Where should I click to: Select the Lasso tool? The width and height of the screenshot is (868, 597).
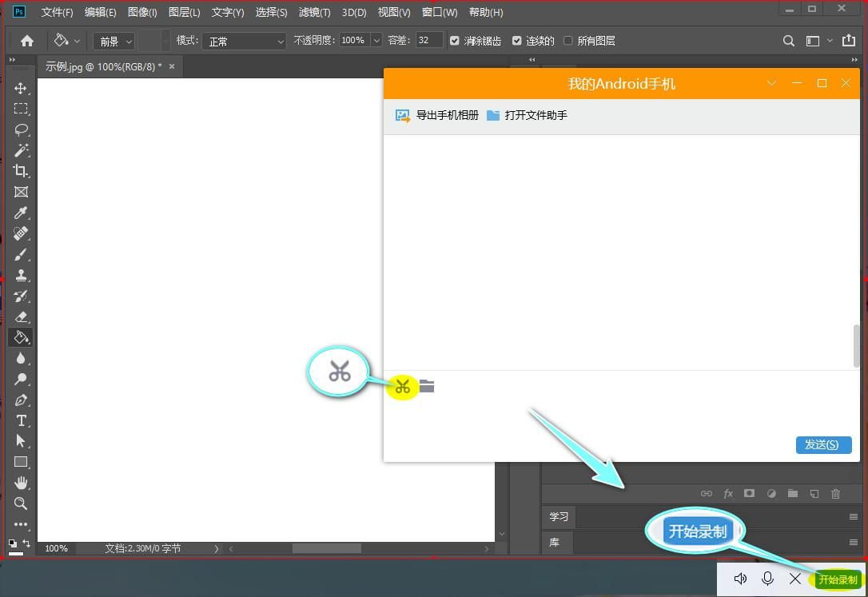click(x=21, y=129)
